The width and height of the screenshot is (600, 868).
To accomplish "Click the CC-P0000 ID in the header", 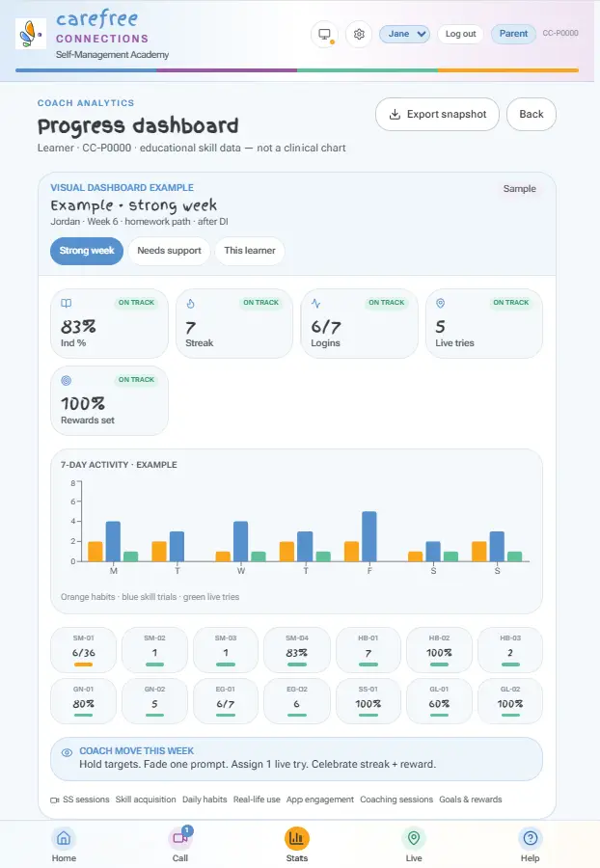I will coord(560,33).
